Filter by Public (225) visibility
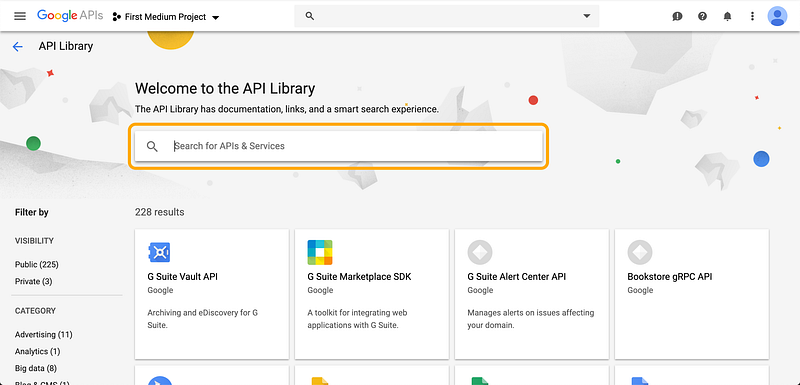This screenshot has width=800, height=385. coord(37,265)
